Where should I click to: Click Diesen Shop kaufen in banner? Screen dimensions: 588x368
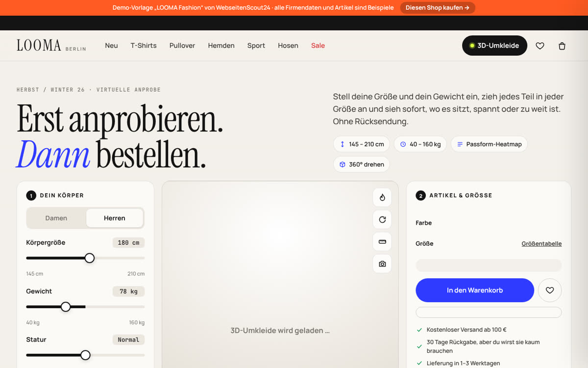point(438,7)
